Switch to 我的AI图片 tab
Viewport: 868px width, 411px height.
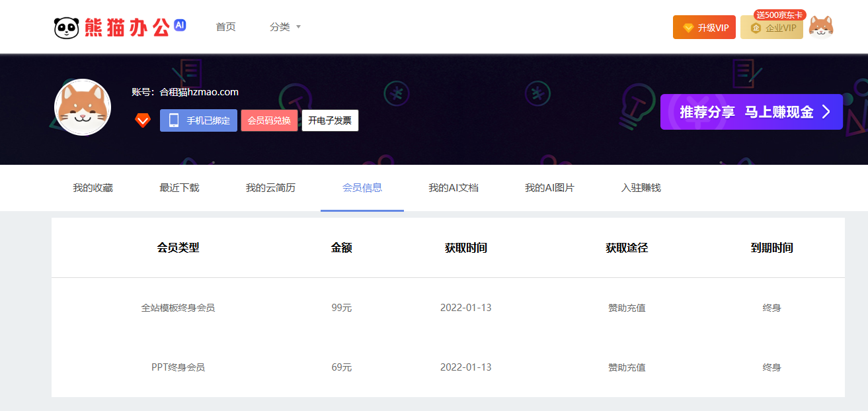point(549,188)
